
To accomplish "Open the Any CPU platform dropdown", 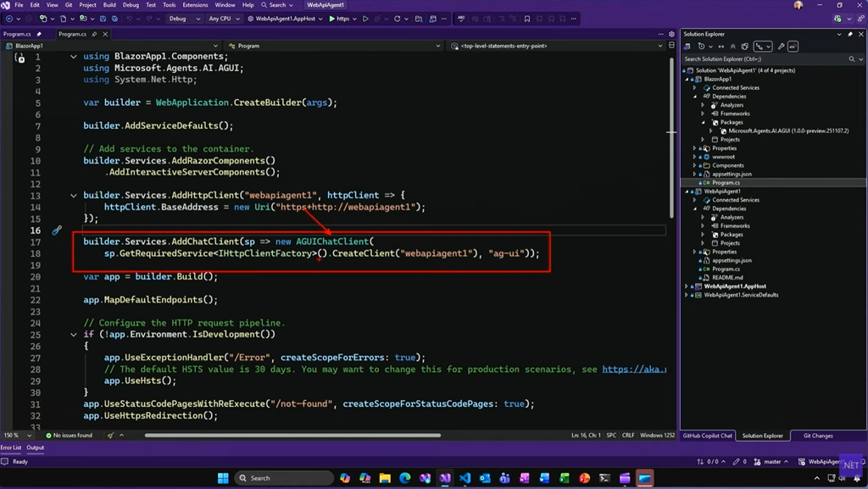I will 224,19.
